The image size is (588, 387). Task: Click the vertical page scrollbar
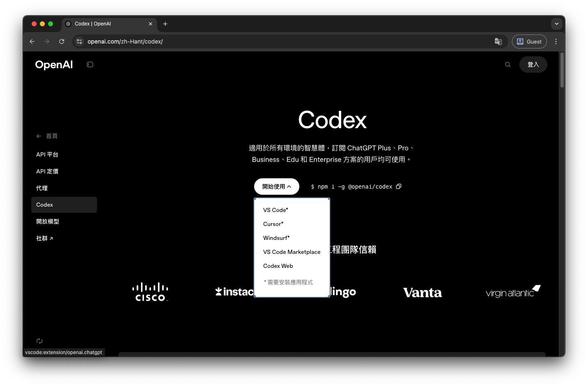(562, 70)
